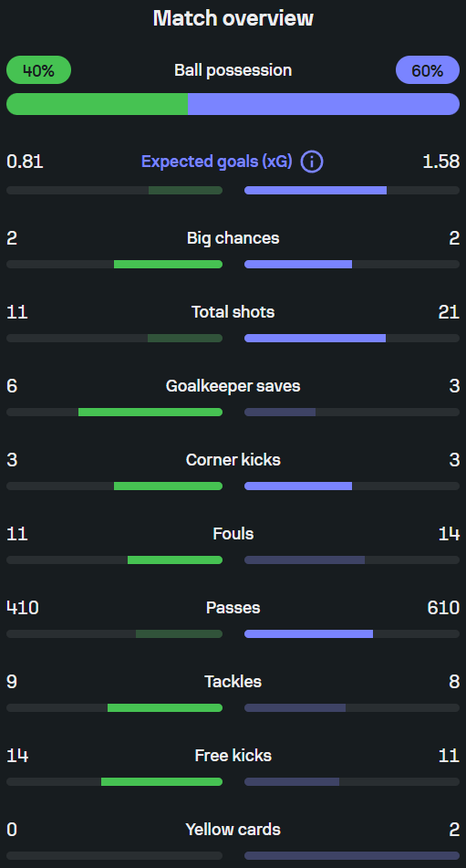Select the purple 60% possession badge
Viewport: 466px width, 868px height.
pyautogui.click(x=428, y=70)
